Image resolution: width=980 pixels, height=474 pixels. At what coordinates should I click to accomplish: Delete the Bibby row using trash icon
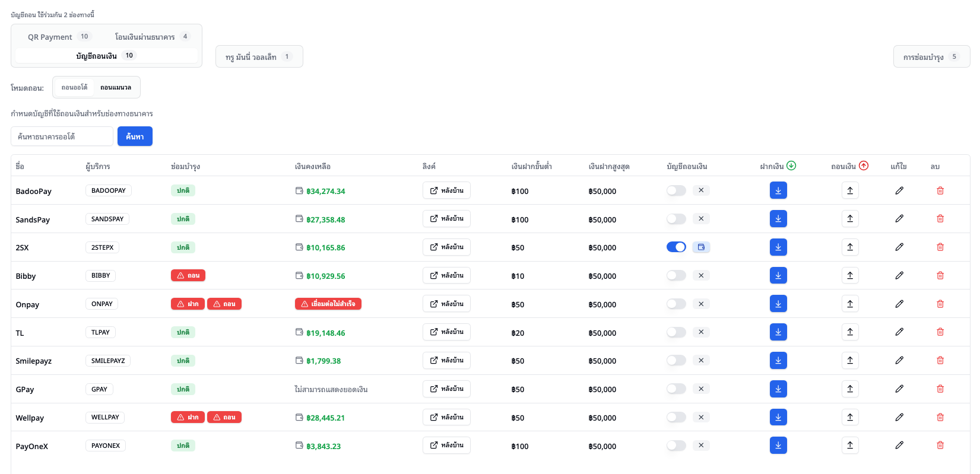point(940,275)
